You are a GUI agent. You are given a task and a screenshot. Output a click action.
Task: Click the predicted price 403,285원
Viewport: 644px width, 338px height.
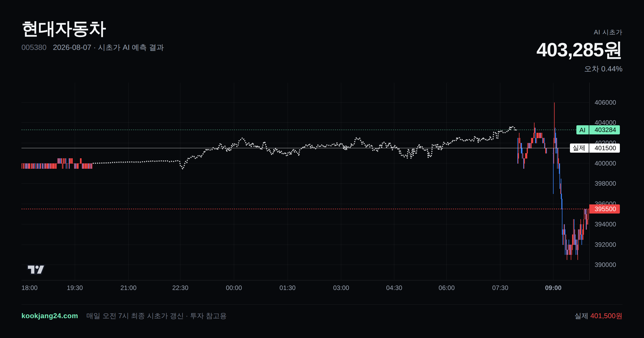point(579,50)
